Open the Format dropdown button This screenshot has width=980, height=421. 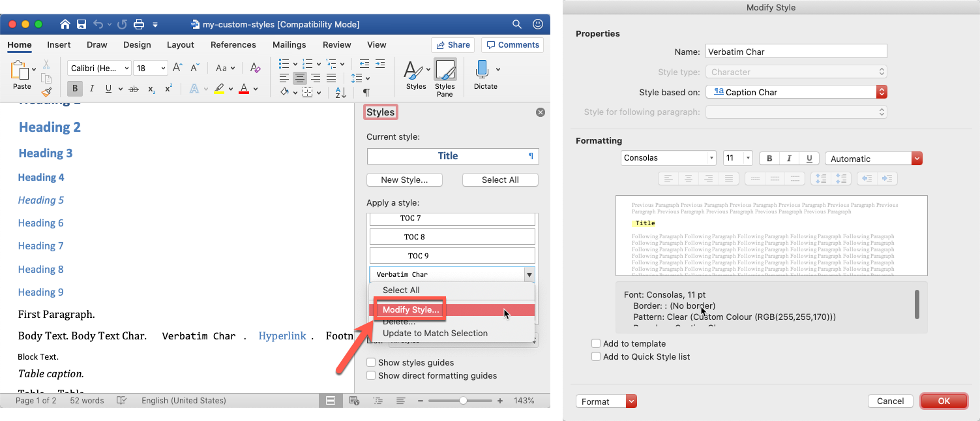click(x=606, y=401)
